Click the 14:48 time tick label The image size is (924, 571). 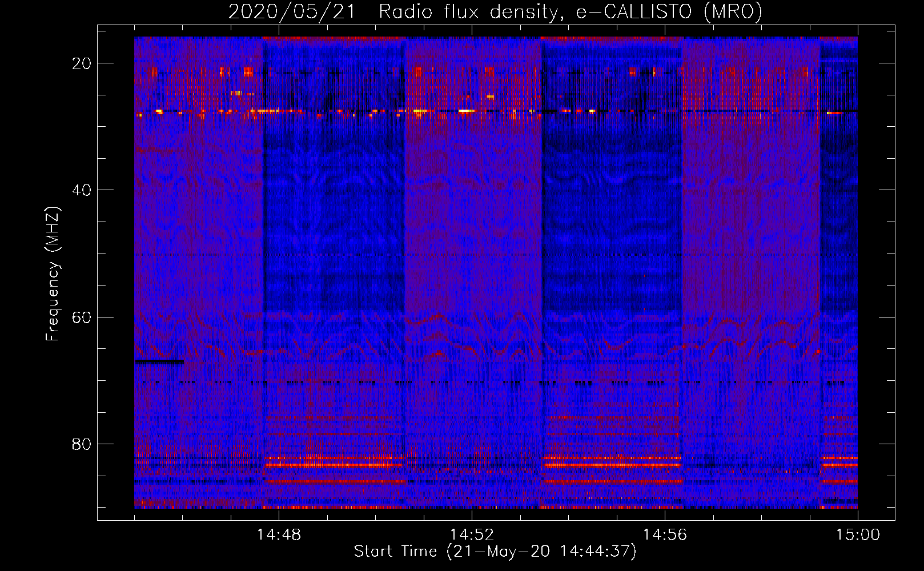(x=279, y=535)
